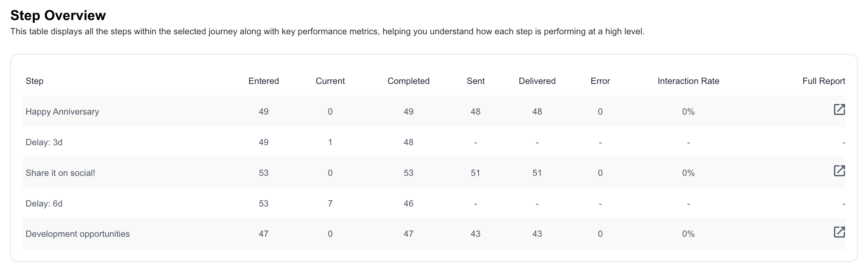Screen dimensions: 868x270
Task: Select the Current column header
Action: (330, 81)
